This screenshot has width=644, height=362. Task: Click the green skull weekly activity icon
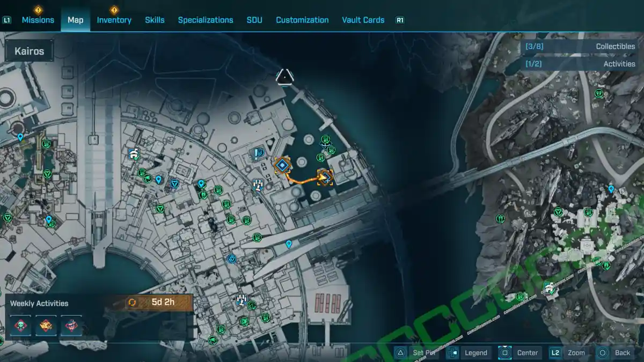pyautogui.click(x=20, y=326)
